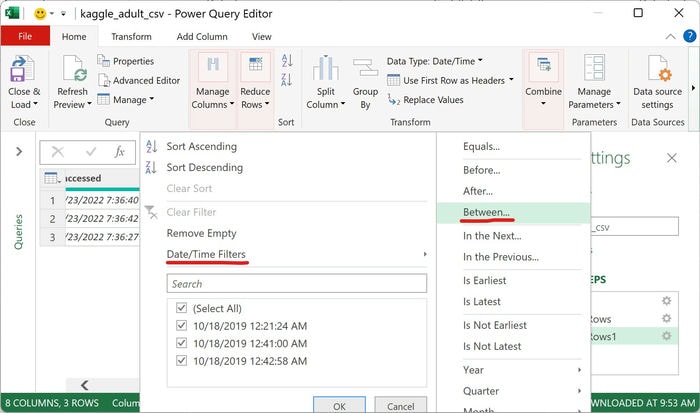Open the File tab

point(25,36)
